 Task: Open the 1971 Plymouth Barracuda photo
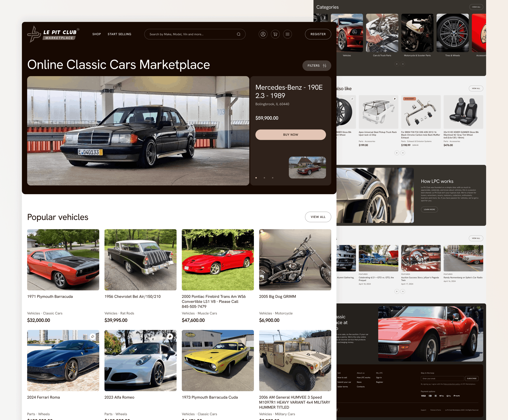tap(63, 260)
